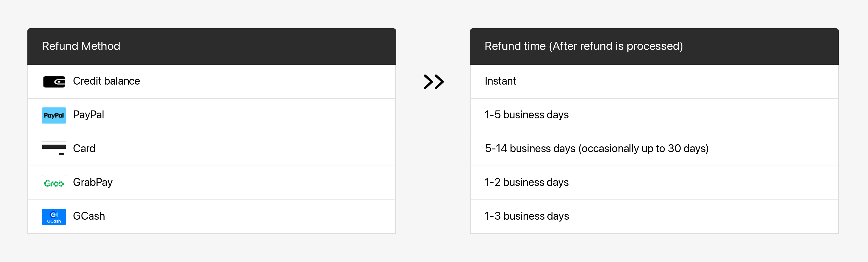Click the "Refund time" words in header
868x262 pixels.
tap(515, 46)
